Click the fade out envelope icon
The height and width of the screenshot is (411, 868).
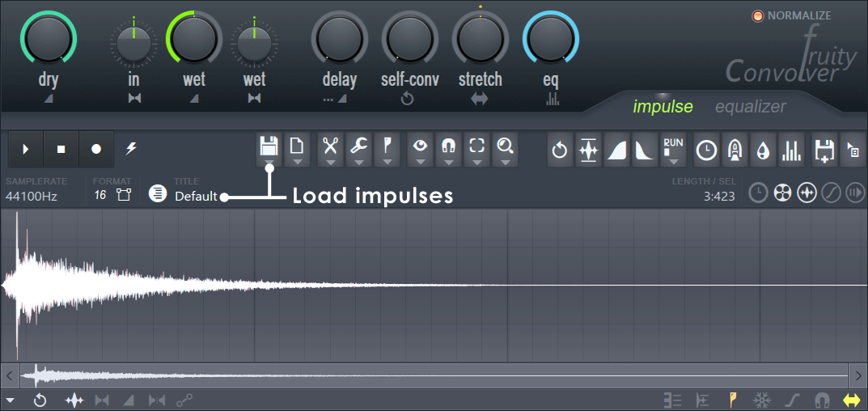(x=645, y=150)
